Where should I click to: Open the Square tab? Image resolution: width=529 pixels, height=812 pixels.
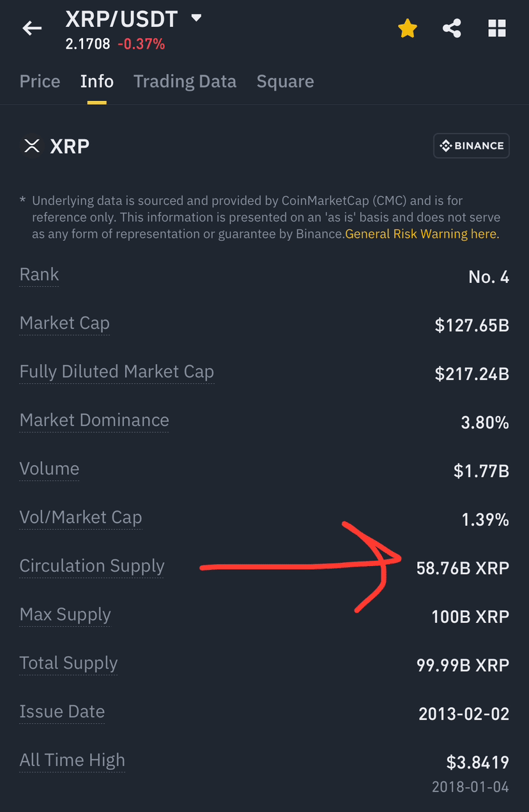285,81
